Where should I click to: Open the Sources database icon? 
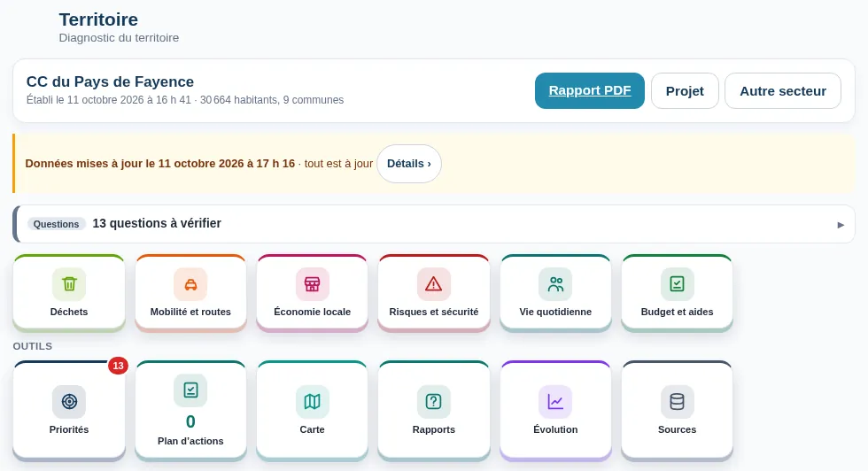point(677,401)
